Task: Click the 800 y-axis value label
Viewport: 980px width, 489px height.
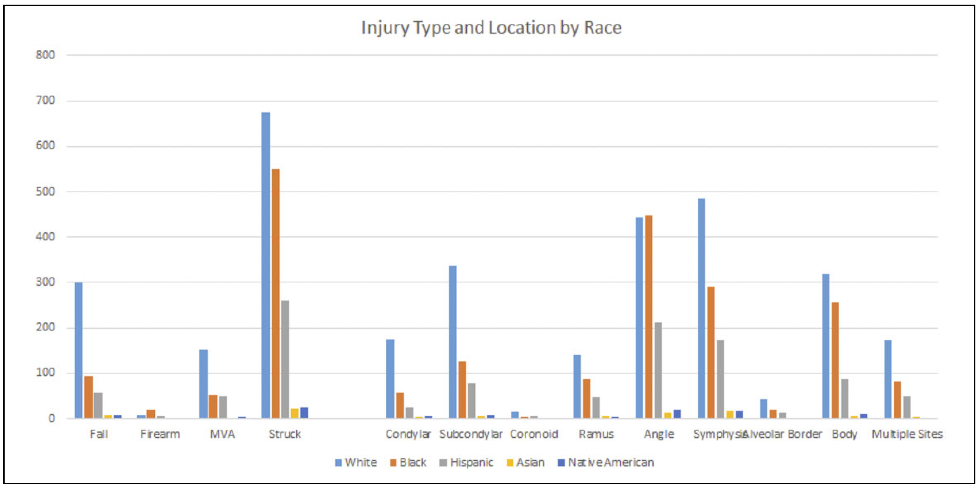Action: [45, 55]
